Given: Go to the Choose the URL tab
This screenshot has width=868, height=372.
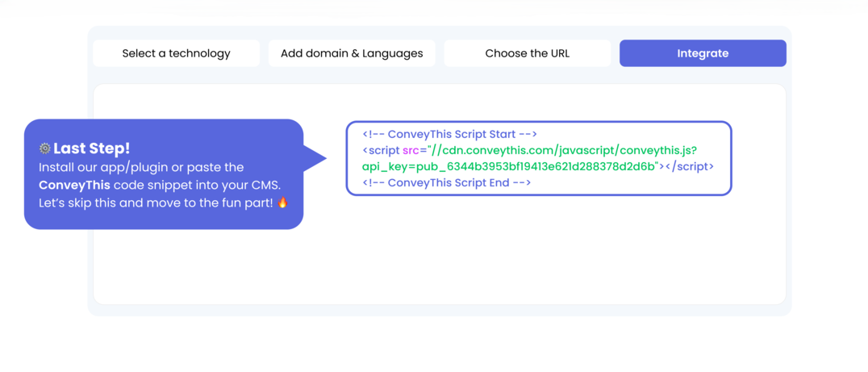Looking at the screenshot, I should [x=527, y=53].
